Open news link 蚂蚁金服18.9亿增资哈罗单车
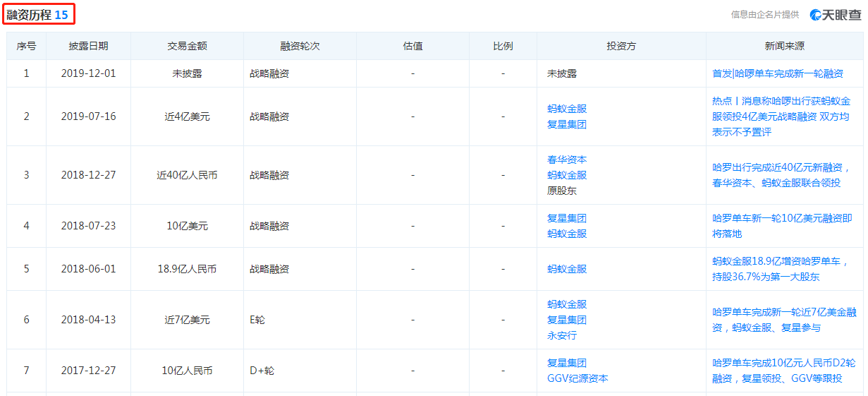This screenshot has height=396, width=868. pos(780,269)
